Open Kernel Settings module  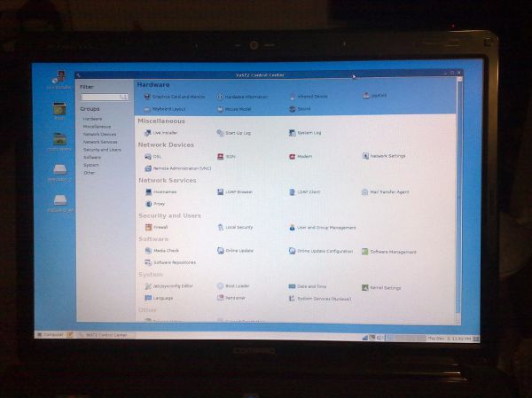(x=381, y=288)
